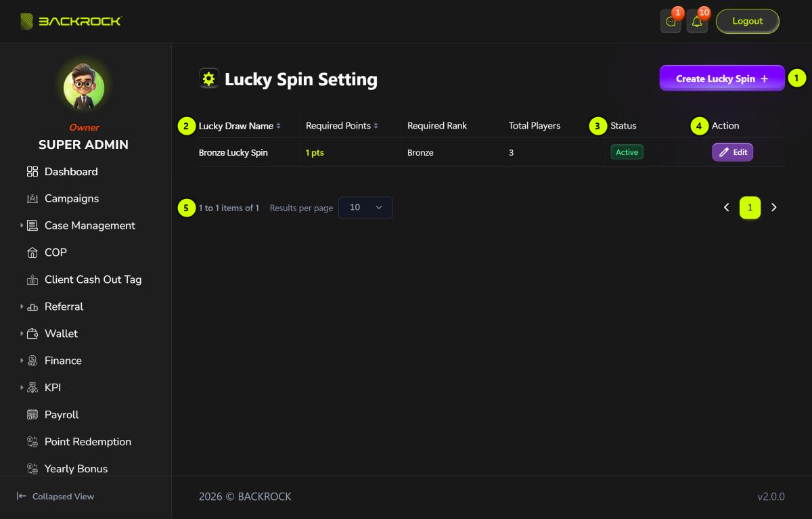Click the orange Owner role label
This screenshot has width=812, height=519.
pos(84,127)
